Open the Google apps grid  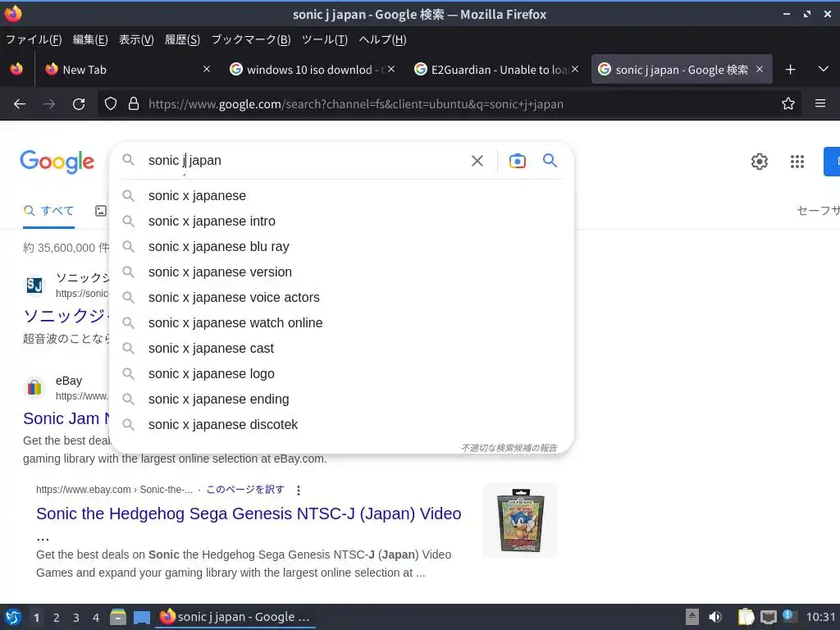797,162
